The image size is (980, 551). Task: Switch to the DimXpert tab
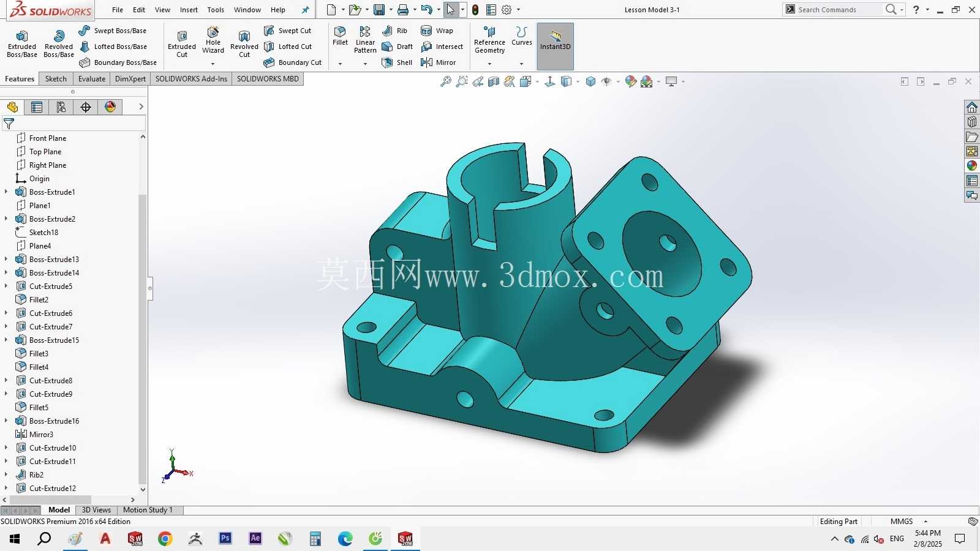coord(130,79)
